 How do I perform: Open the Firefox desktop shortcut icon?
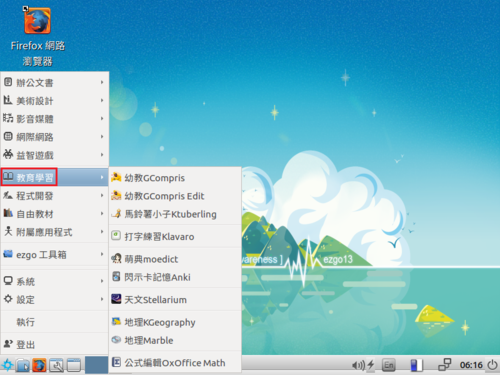click(x=37, y=21)
